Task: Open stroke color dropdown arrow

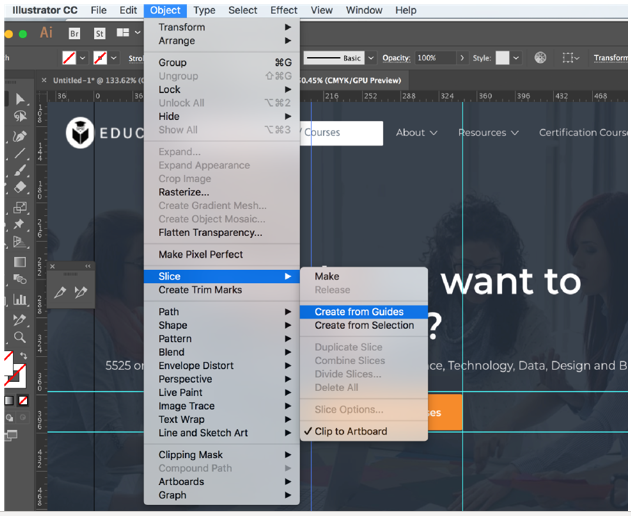Action: [x=114, y=58]
